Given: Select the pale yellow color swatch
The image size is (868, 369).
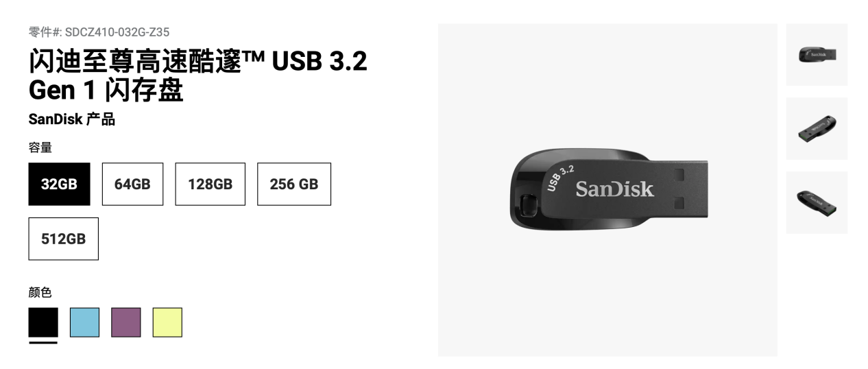Looking at the screenshot, I should point(167,322).
